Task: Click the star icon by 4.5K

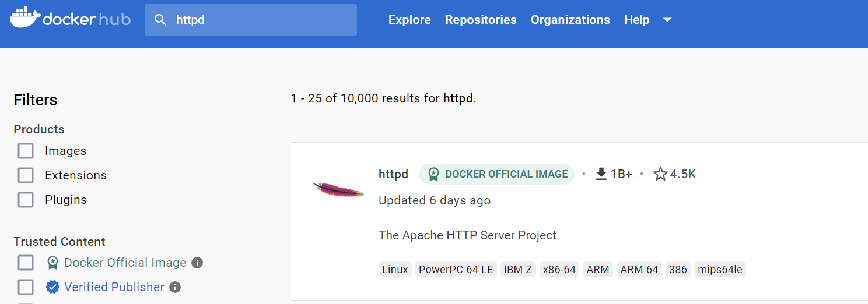Action: coord(660,174)
